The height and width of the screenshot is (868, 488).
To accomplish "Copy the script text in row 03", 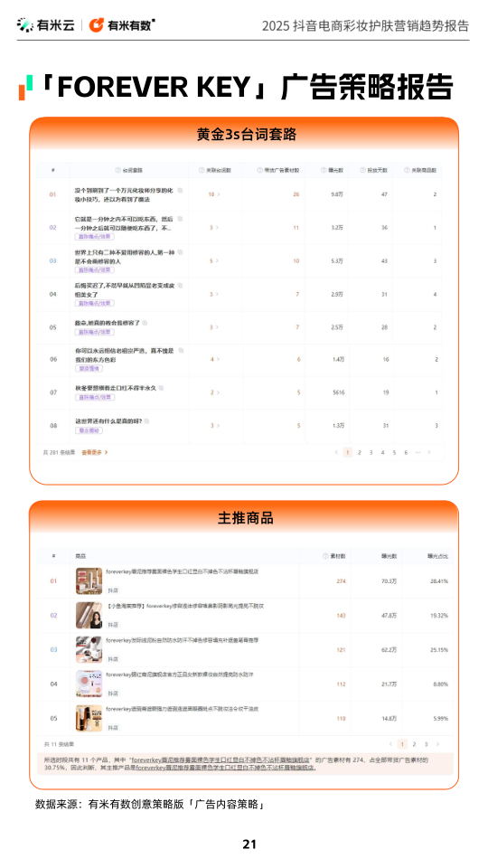I will (180, 252).
